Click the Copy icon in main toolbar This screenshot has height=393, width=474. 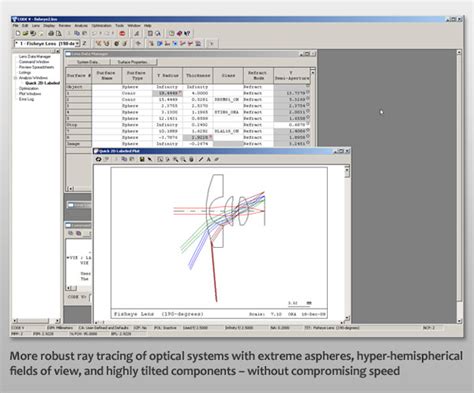point(77,33)
